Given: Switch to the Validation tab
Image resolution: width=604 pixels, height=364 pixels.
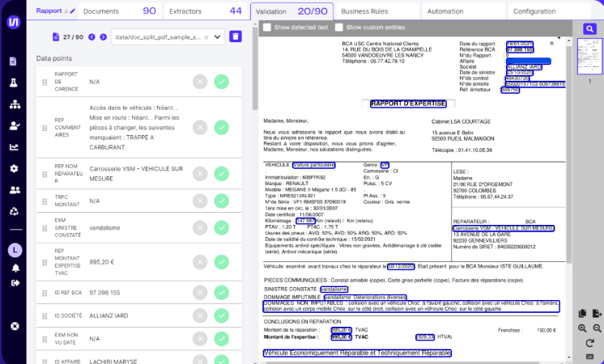Looking at the screenshot, I should point(291,11).
